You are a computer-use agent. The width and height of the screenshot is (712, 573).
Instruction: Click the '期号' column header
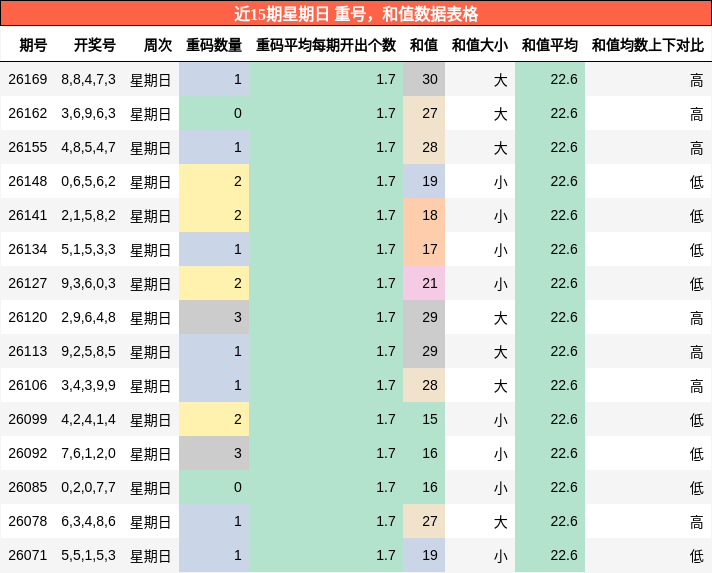33,45
